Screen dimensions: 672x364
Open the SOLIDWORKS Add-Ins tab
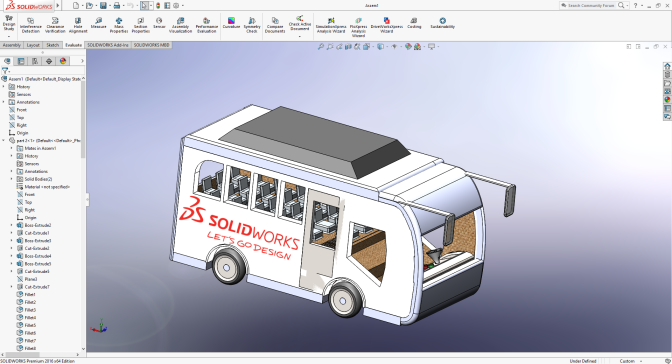(108, 45)
